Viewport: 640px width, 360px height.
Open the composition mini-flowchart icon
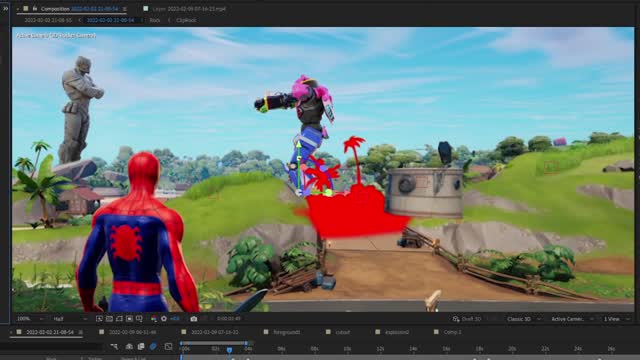(114, 347)
